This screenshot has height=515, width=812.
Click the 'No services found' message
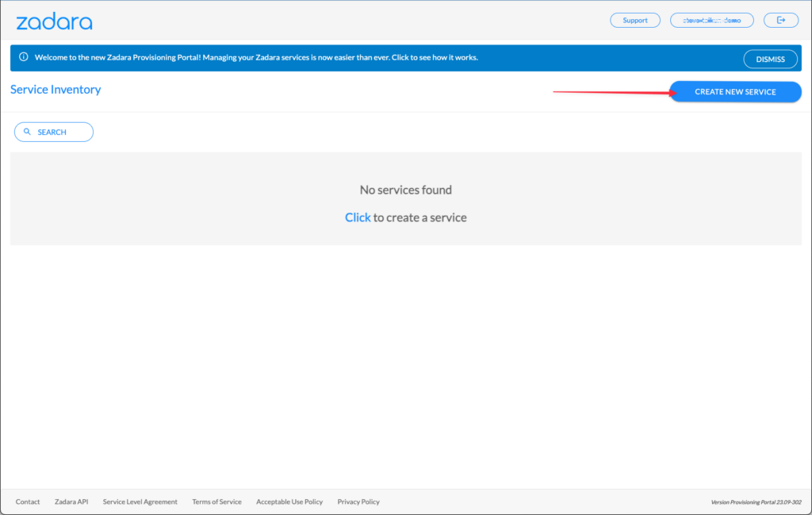[405, 190]
